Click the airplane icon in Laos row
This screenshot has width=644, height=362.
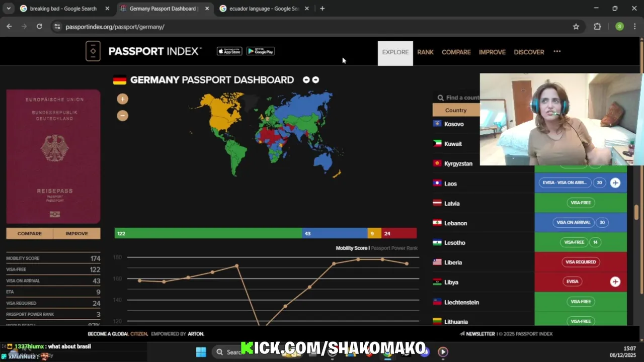pyautogui.click(x=615, y=183)
